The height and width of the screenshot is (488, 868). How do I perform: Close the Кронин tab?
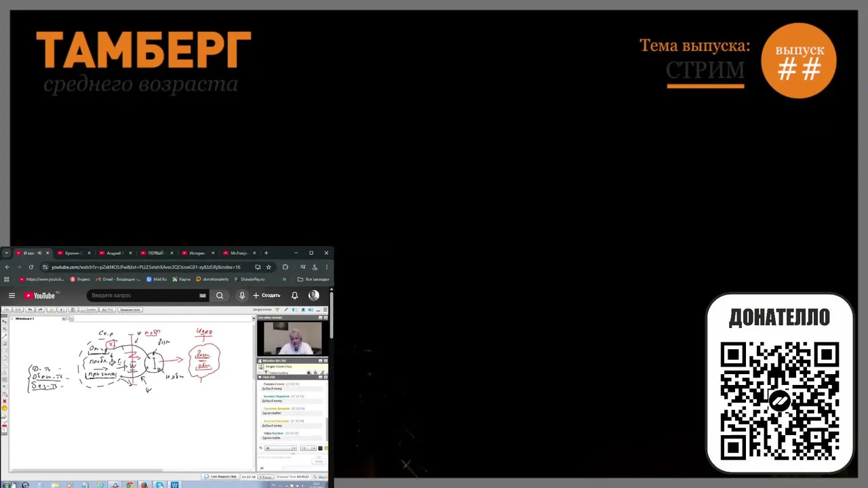(x=90, y=253)
